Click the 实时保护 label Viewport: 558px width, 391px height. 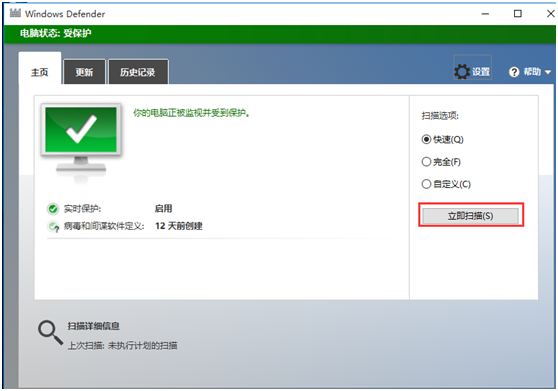pyautogui.click(x=82, y=209)
